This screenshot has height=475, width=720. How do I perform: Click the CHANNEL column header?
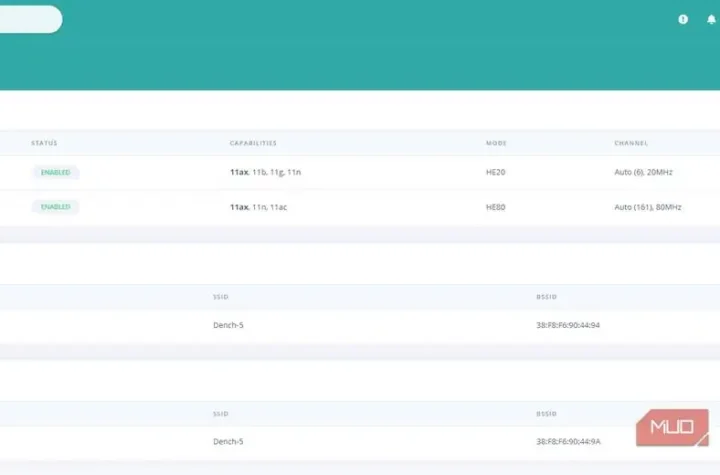(x=631, y=143)
